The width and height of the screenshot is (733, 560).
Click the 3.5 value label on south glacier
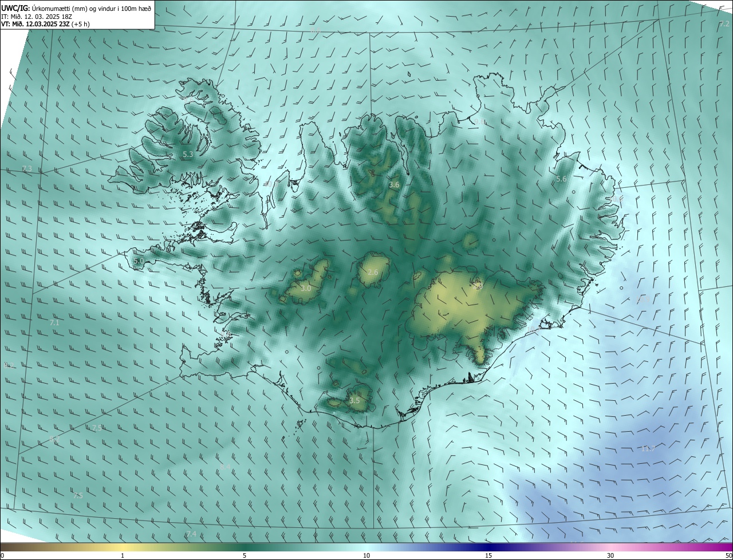click(354, 401)
